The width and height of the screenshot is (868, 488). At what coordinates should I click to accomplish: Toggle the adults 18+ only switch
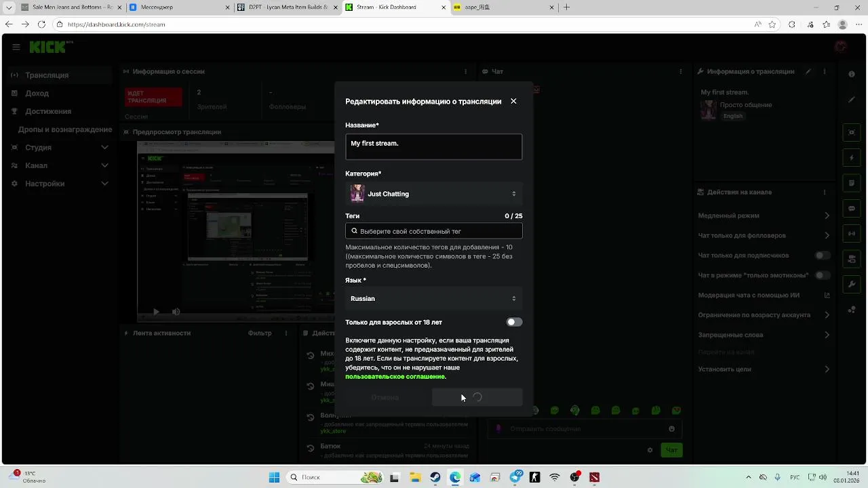point(514,322)
